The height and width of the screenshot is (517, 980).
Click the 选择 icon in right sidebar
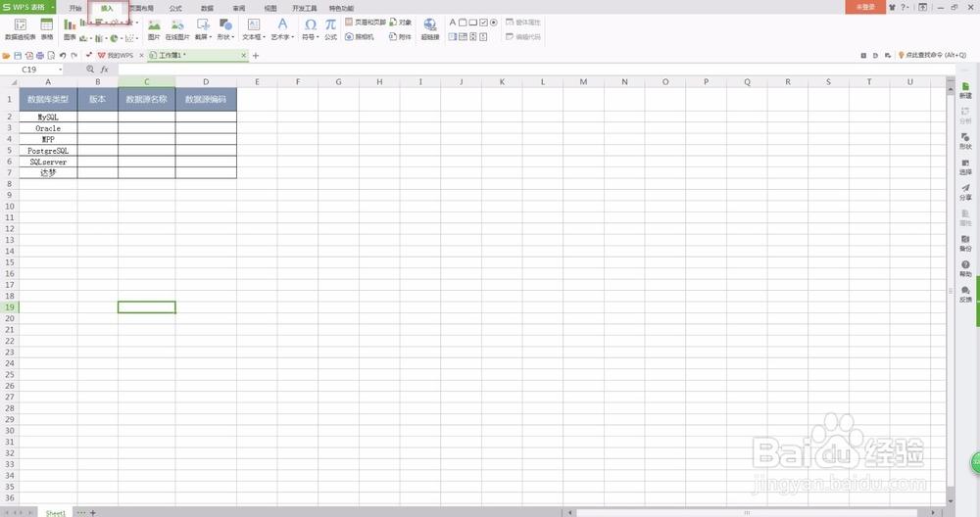[965, 166]
